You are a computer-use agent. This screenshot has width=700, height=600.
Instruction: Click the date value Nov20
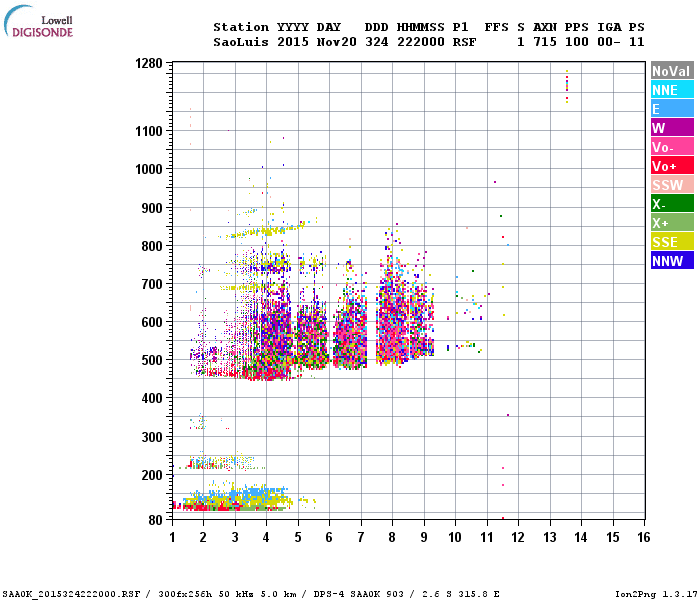[x=337, y=42]
